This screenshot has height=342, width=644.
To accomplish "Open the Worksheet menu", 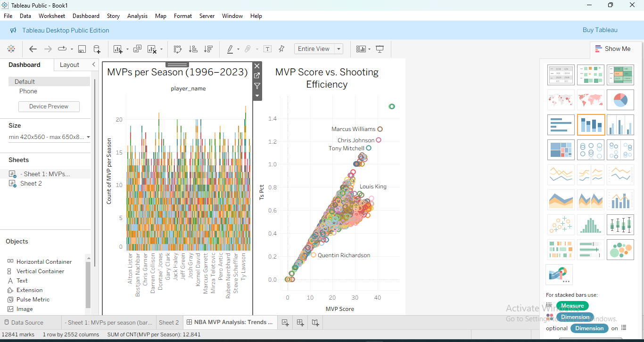I will tap(52, 16).
